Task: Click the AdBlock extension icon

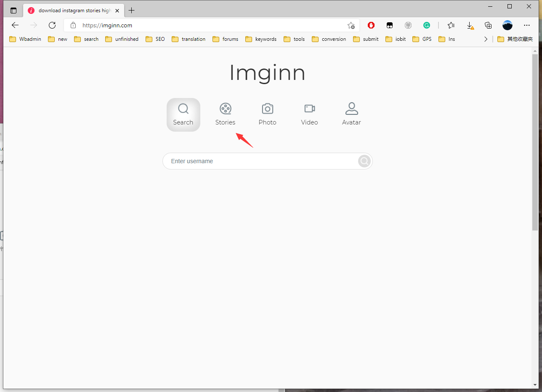Action: point(371,25)
